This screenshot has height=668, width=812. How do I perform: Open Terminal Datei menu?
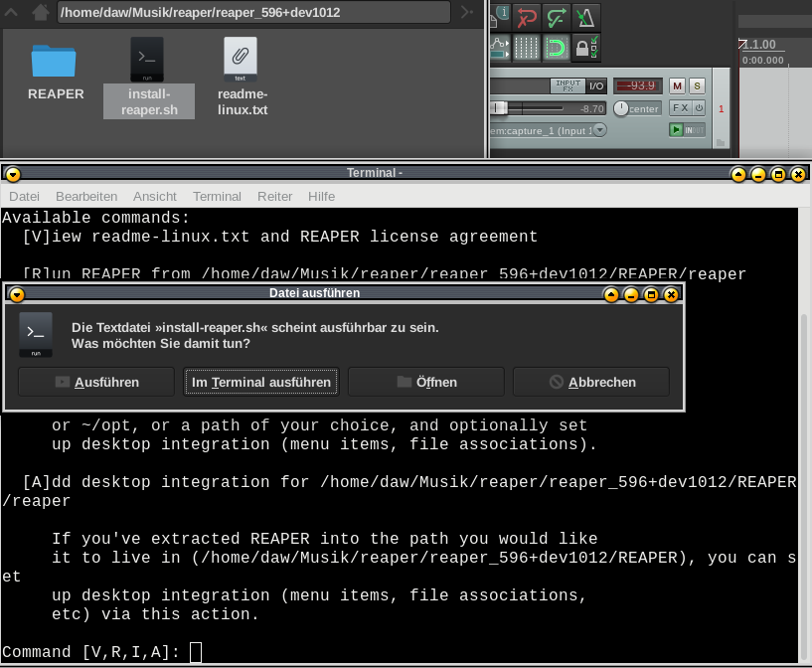tap(24, 197)
